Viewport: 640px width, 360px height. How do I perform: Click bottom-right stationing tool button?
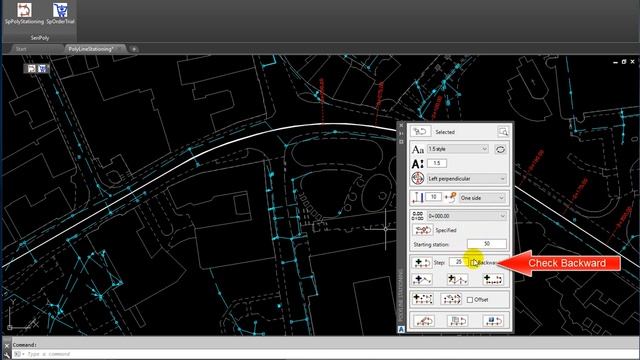click(493, 321)
